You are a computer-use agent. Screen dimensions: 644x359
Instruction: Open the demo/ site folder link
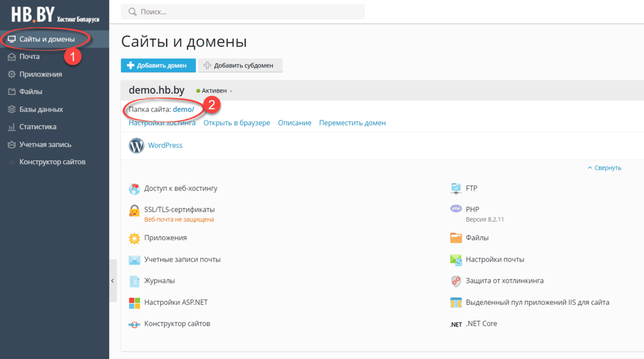pos(183,109)
